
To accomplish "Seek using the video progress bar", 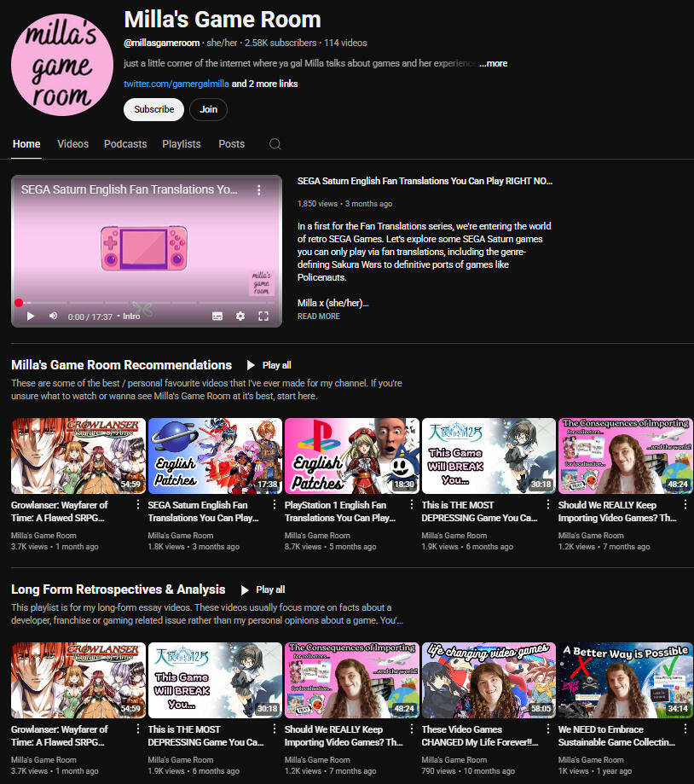I will pyautogui.click(x=145, y=302).
